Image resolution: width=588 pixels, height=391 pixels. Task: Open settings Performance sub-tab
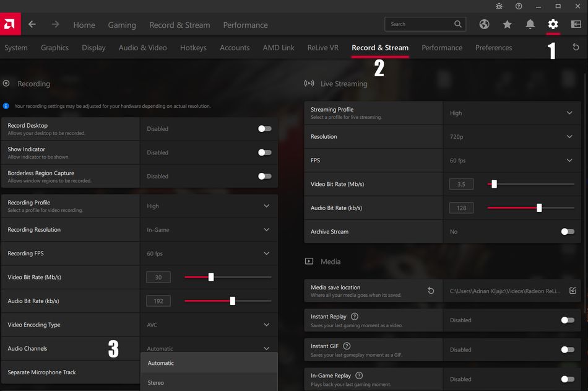(442, 48)
